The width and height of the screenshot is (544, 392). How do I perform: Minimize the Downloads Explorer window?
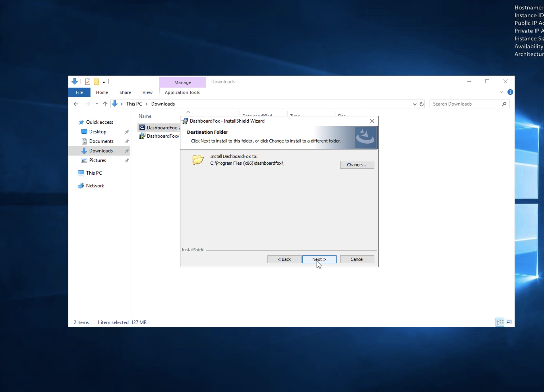(x=469, y=82)
